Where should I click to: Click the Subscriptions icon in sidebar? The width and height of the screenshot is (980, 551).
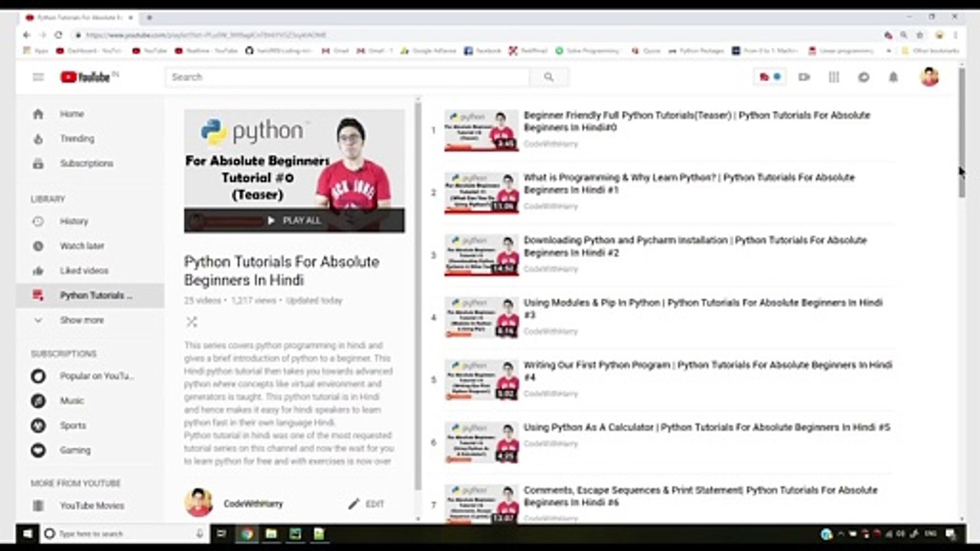(x=38, y=163)
